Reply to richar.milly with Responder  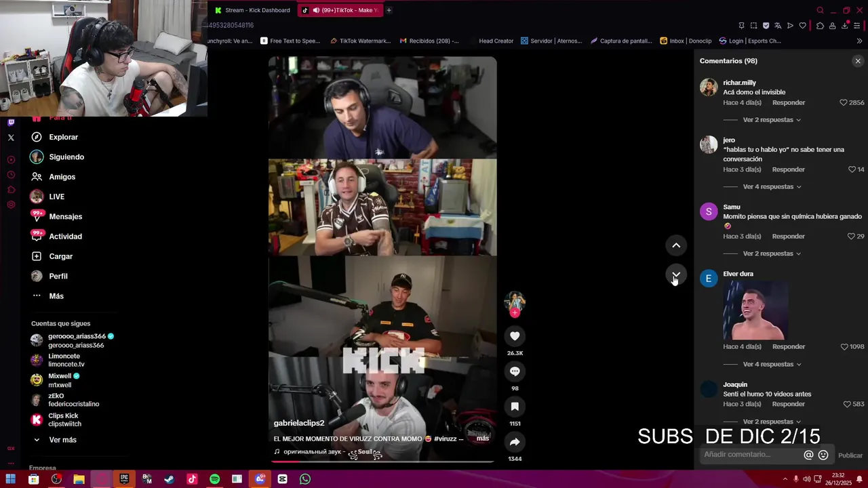click(x=789, y=103)
